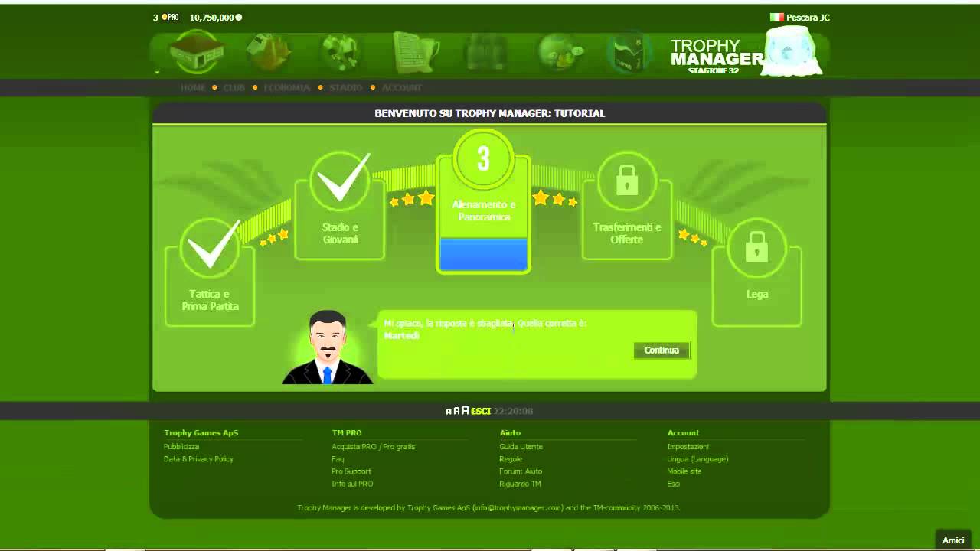Click the TM PRO footer heading
Image resolution: width=980 pixels, height=551 pixels.
coord(347,433)
